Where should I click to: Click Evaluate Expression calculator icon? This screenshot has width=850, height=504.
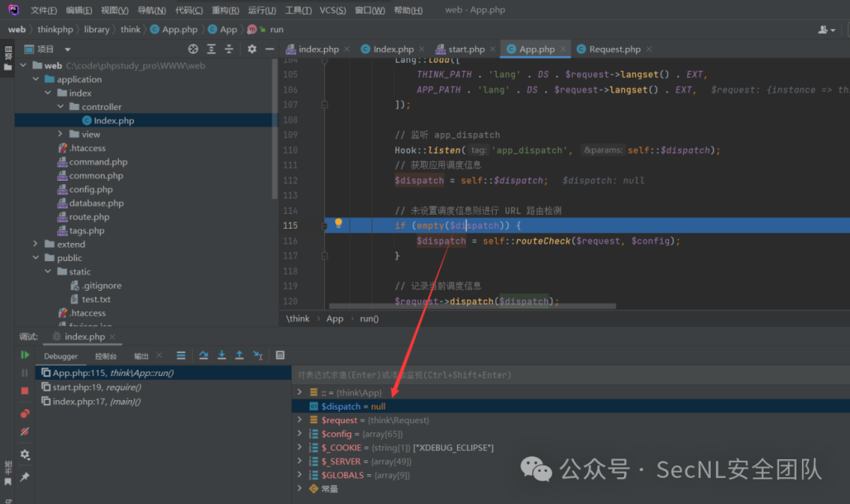[x=280, y=355]
